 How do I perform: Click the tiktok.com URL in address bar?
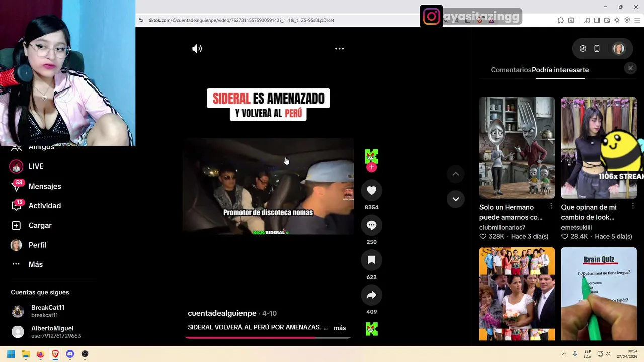coord(241,20)
